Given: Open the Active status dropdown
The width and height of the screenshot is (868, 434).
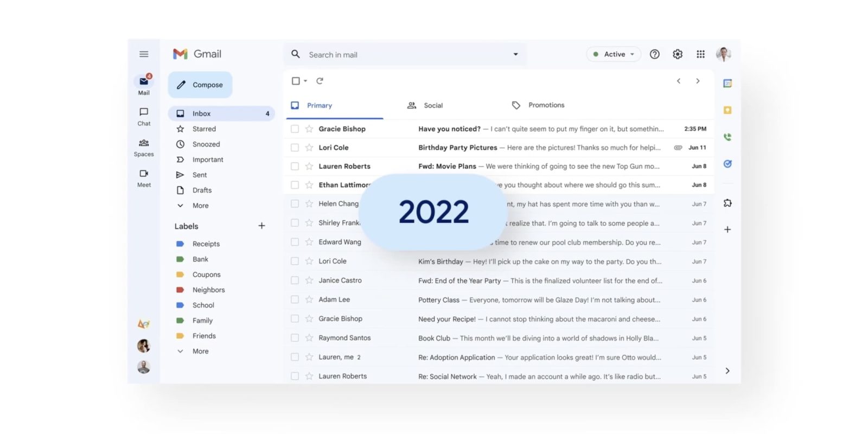Looking at the screenshot, I should click(614, 54).
